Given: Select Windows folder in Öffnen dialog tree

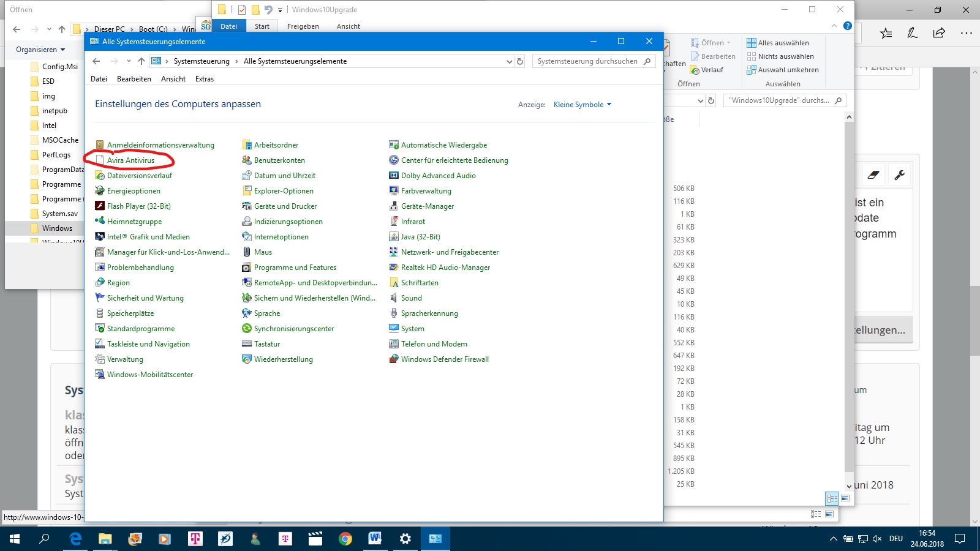Looking at the screenshot, I should 57,228.
